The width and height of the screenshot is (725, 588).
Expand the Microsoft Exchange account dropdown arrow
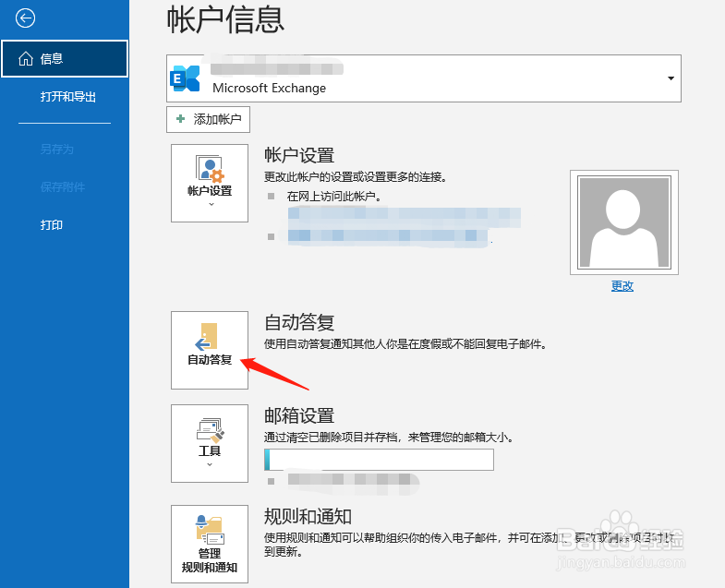671,78
